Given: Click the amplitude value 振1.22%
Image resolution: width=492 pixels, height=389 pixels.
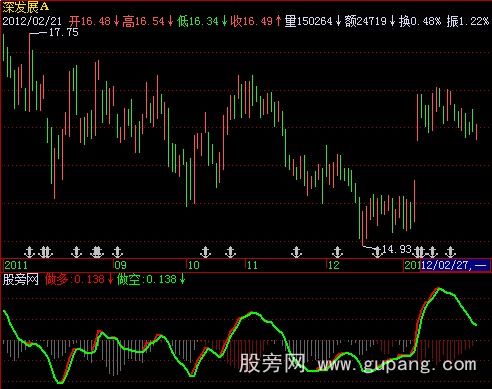Looking at the screenshot, I should pos(468,22).
